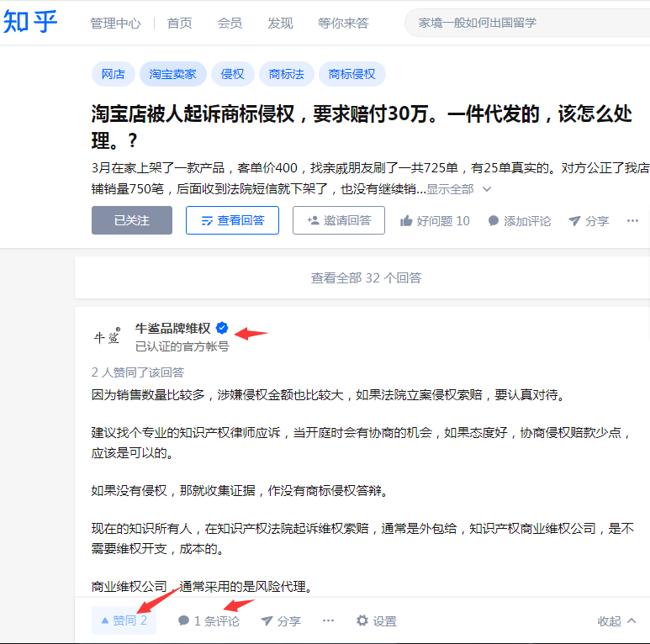This screenshot has height=644, width=650.
Task: Open 管理中心 in the top navigation
Action: [x=116, y=24]
